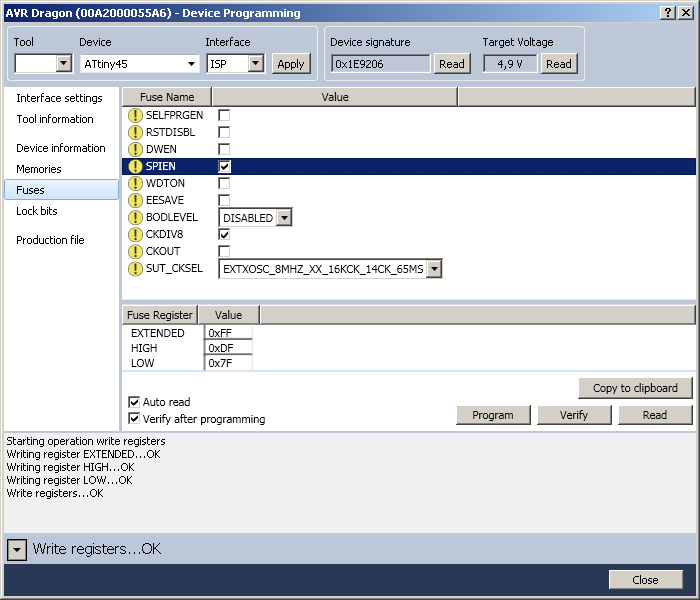The width and height of the screenshot is (700, 600).
Task: Open the Interface dropdown showing ISP
Action: coord(255,63)
